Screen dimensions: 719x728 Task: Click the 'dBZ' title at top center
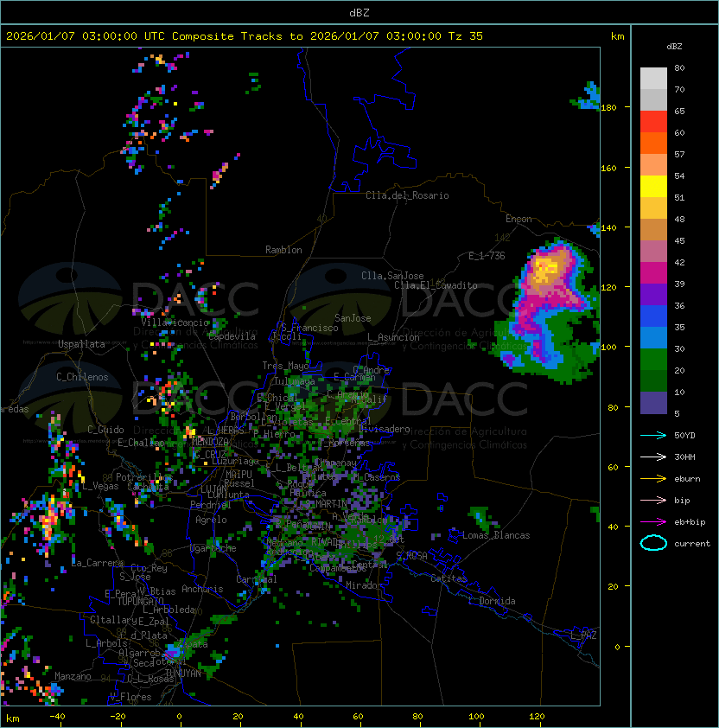pos(359,12)
